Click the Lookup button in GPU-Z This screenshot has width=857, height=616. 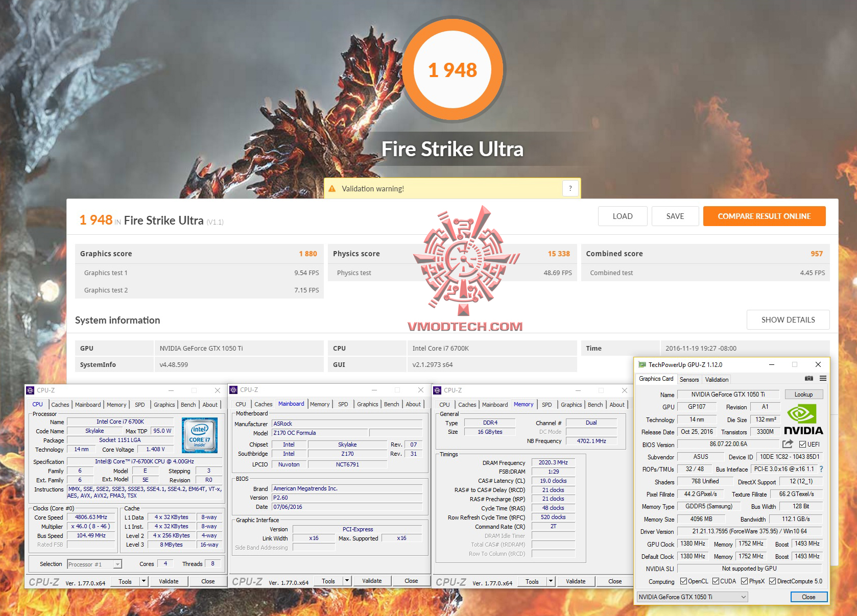pyautogui.click(x=803, y=395)
